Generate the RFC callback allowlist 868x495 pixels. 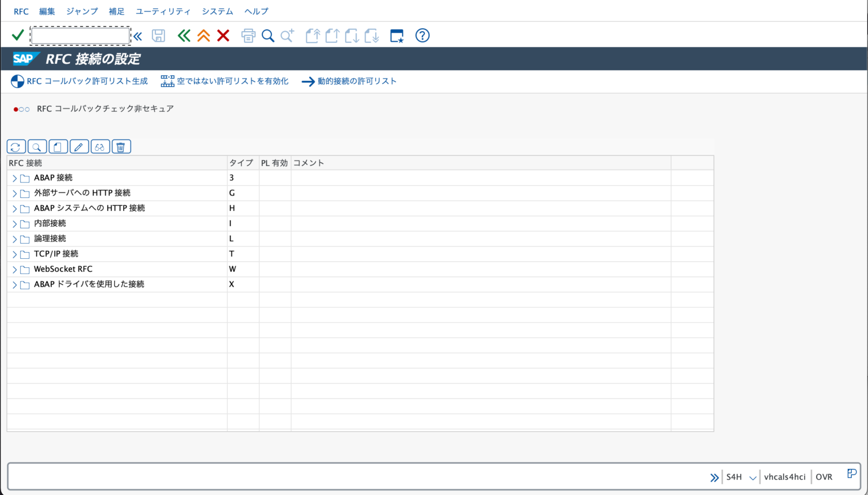coord(86,81)
